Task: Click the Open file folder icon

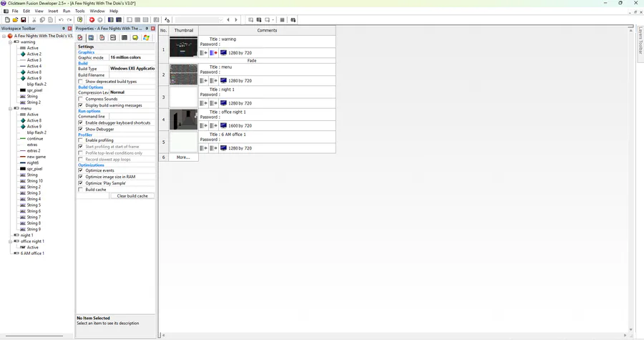Action: point(15,20)
